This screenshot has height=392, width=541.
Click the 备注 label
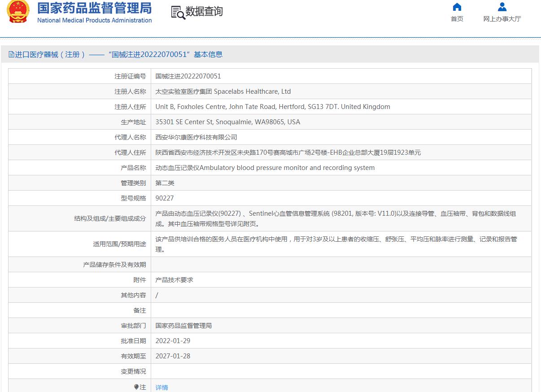(x=140, y=310)
